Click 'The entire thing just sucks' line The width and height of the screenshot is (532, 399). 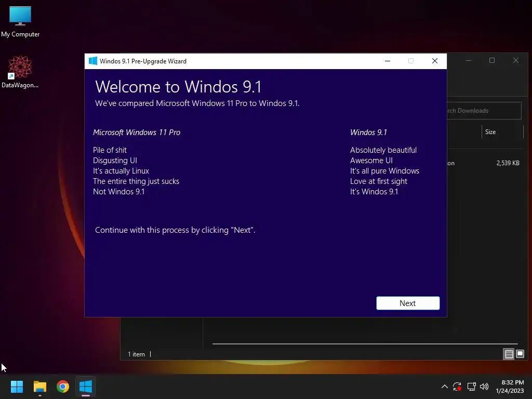pyautogui.click(x=136, y=181)
